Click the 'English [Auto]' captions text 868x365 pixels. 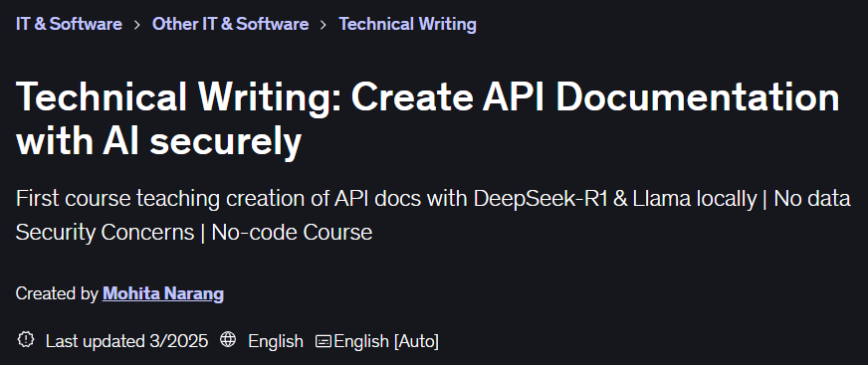[x=386, y=341]
